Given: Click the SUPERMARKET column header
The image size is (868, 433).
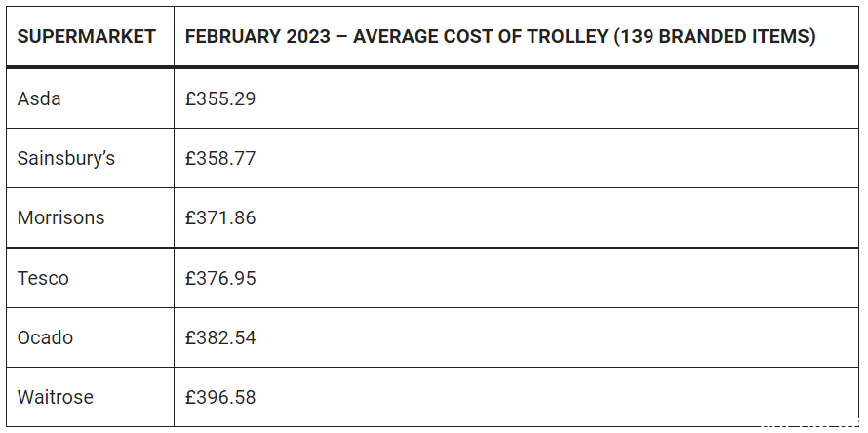Looking at the screenshot, I should pyautogui.click(x=86, y=36).
